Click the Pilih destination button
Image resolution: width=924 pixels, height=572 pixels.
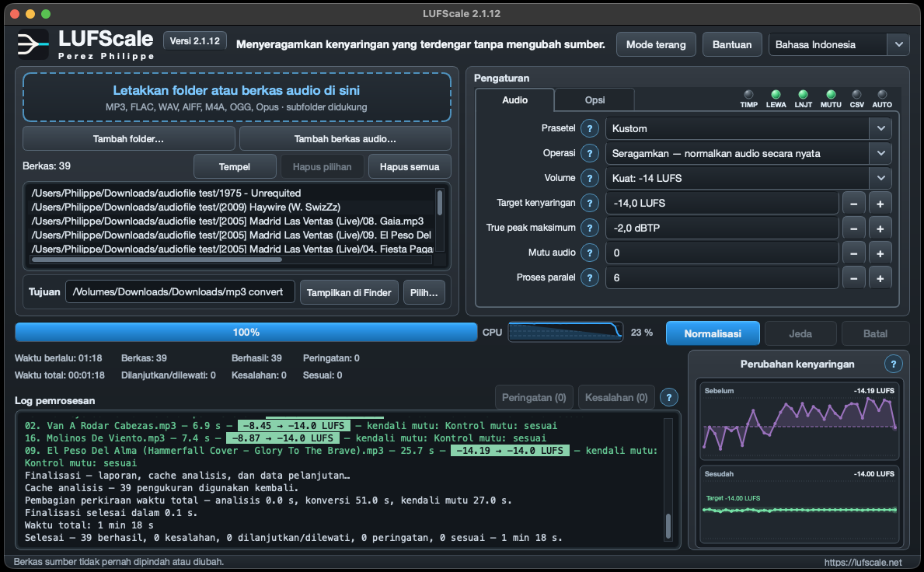[x=424, y=292]
